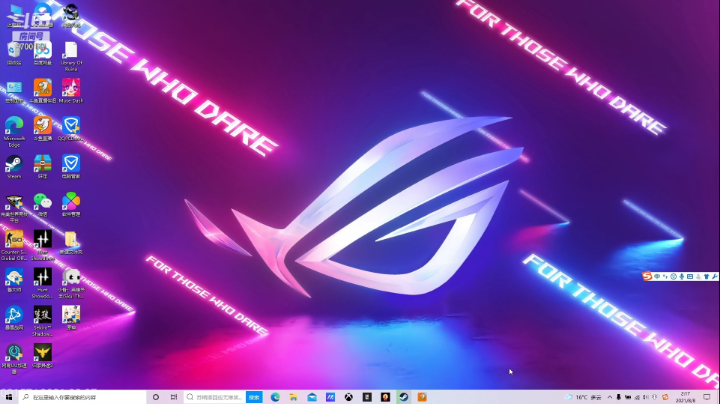Toggle Chinese/English mode on the Sogou bar
720x404 pixels.
pyautogui.click(x=657, y=276)
